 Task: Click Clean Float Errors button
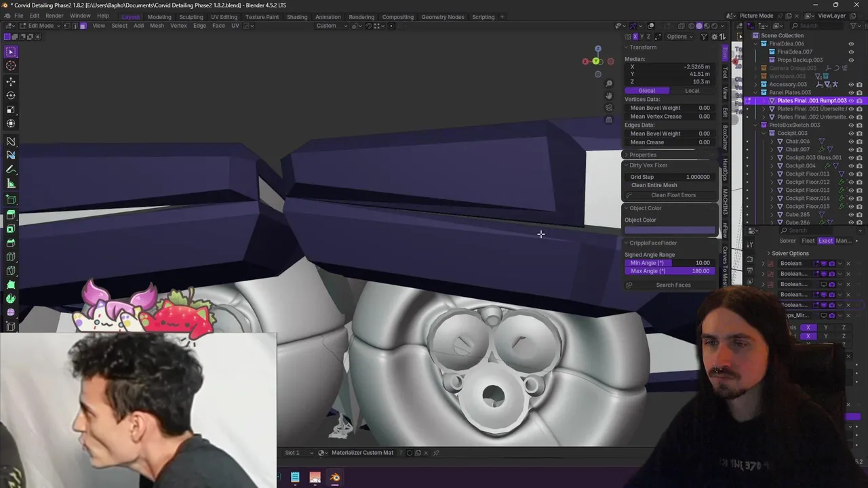coord(669,195)
